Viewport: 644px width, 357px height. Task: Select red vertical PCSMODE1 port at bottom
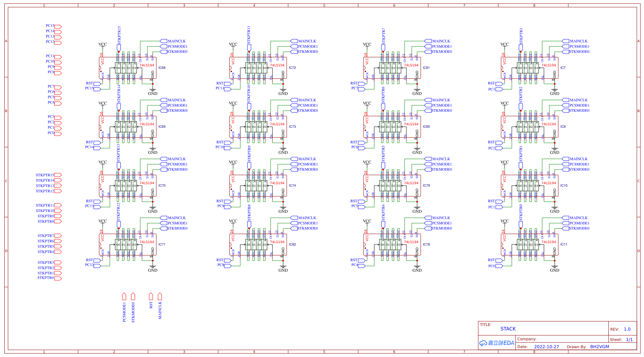coord(124,296)
